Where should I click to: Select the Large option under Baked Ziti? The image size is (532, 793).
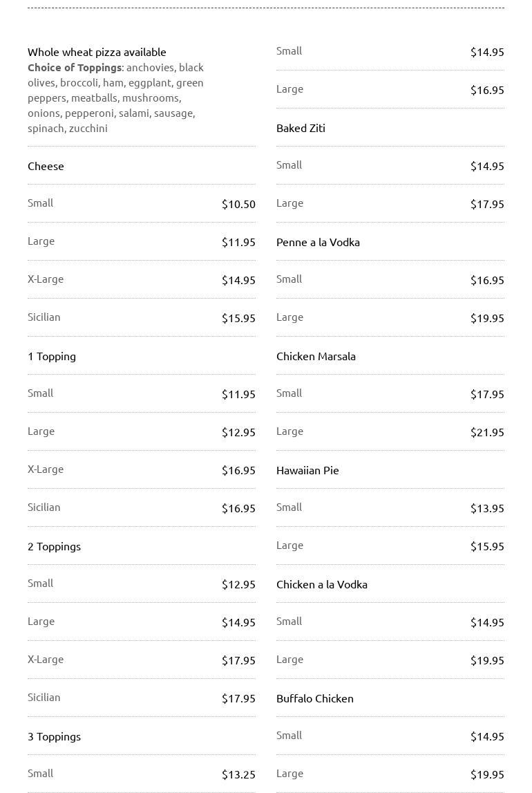click(x=289, y=203)
